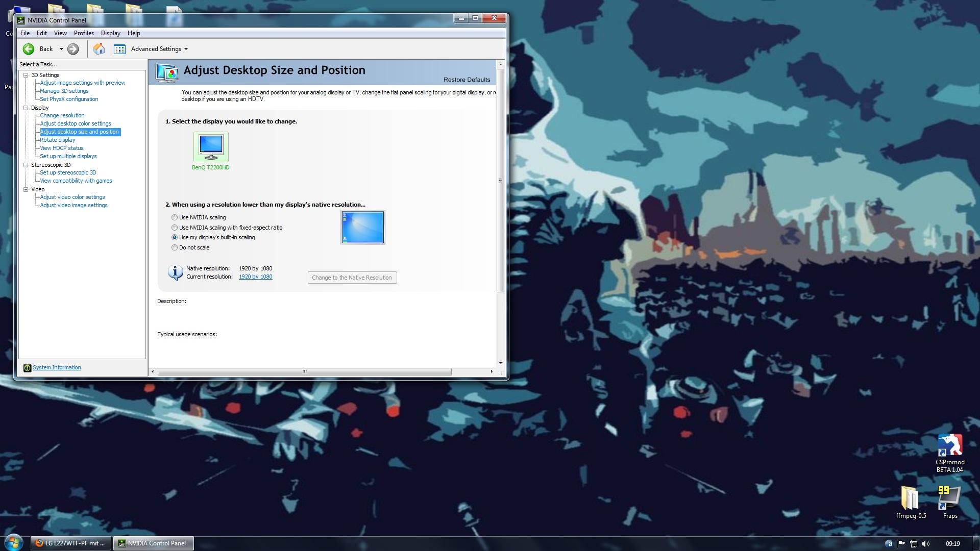
Task: Click the Forward arrow icon in toolbar
Action: pyautogui.click(x=73, y=49)
